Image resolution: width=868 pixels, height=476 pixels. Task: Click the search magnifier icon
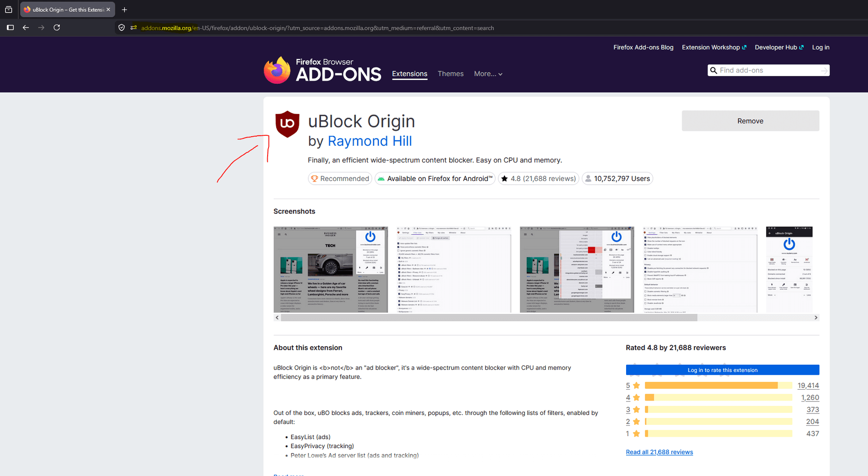(713, 70)
